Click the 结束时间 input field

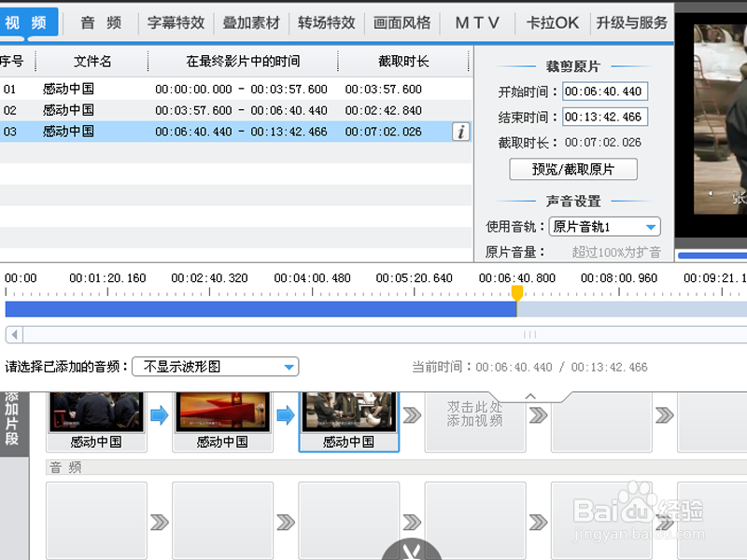click(x=605, y=118)
